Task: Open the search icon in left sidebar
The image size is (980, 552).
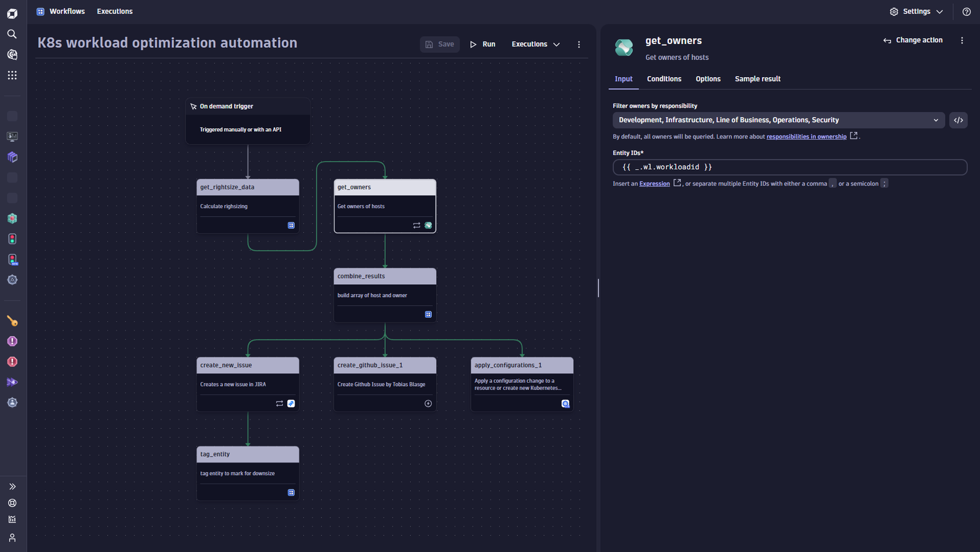Action: coord(12,34)
